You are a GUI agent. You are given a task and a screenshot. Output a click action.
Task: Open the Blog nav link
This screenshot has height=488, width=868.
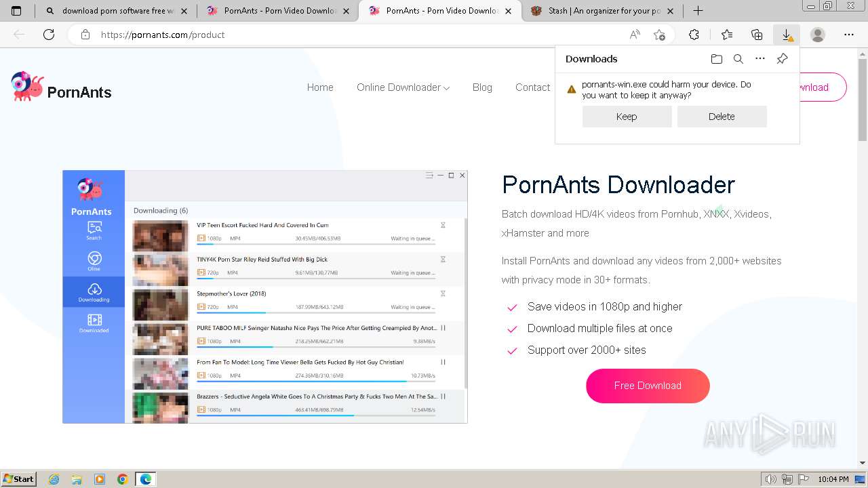click(482, 87)
